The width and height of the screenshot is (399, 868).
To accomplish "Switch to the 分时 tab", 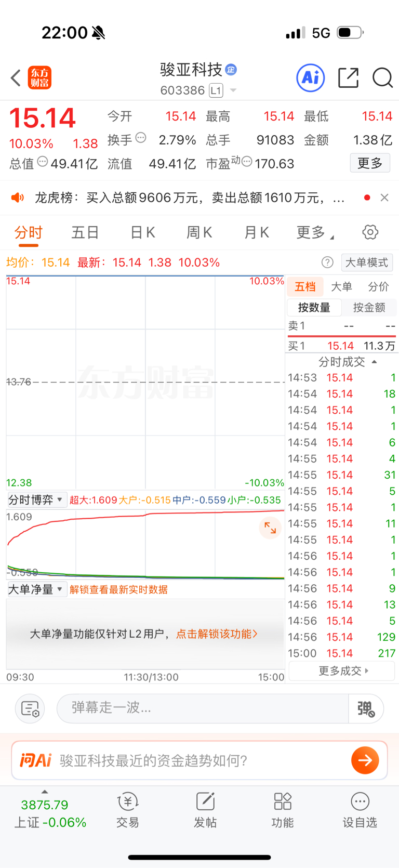I will (x=29, y=232).
